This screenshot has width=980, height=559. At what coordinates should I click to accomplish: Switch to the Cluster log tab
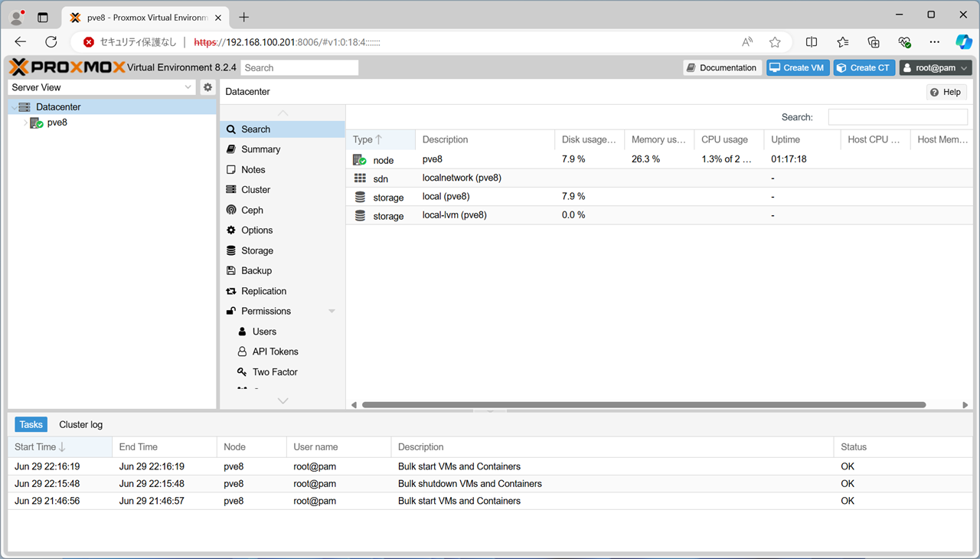tap(80, 424)
